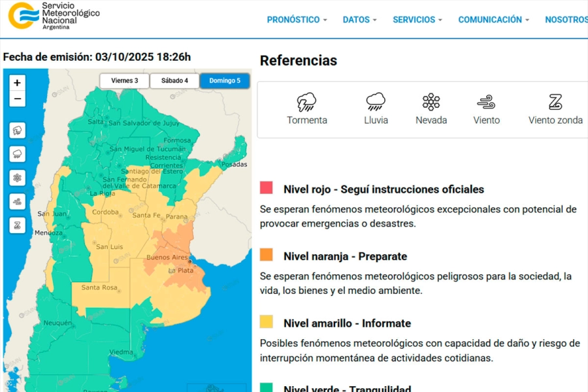
Task: Select the Viernes 3 forecast day
Action: point(124,81)
